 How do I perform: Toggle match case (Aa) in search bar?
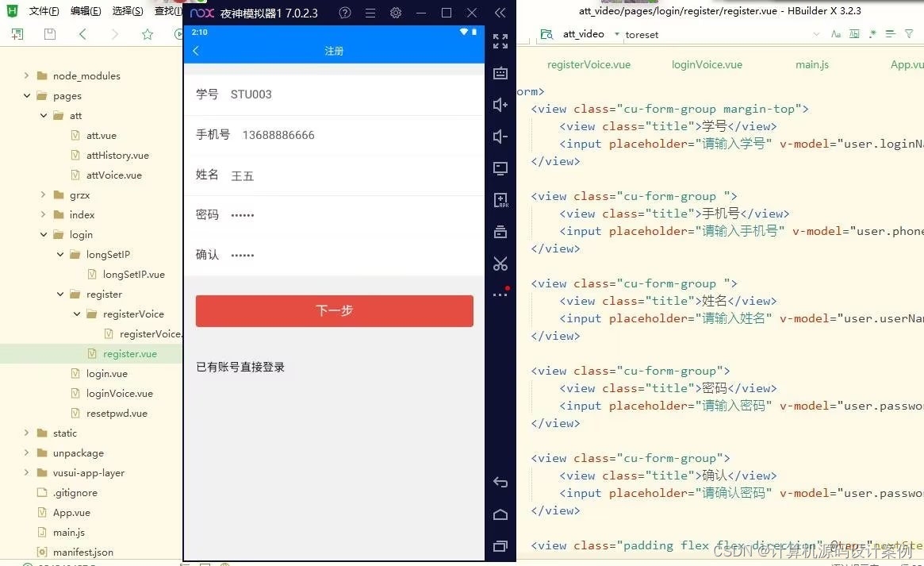(x=836, y=34)
